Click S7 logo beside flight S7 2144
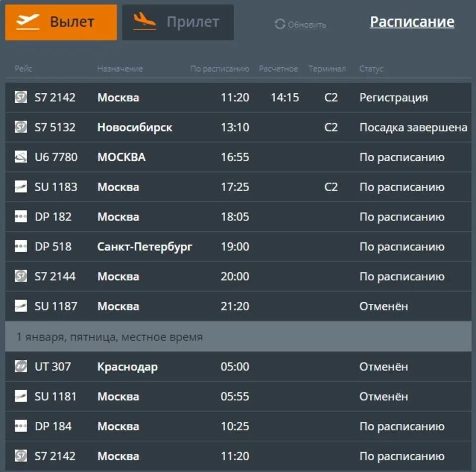Viewport: 476px width, 472px height. click(21, 276)
